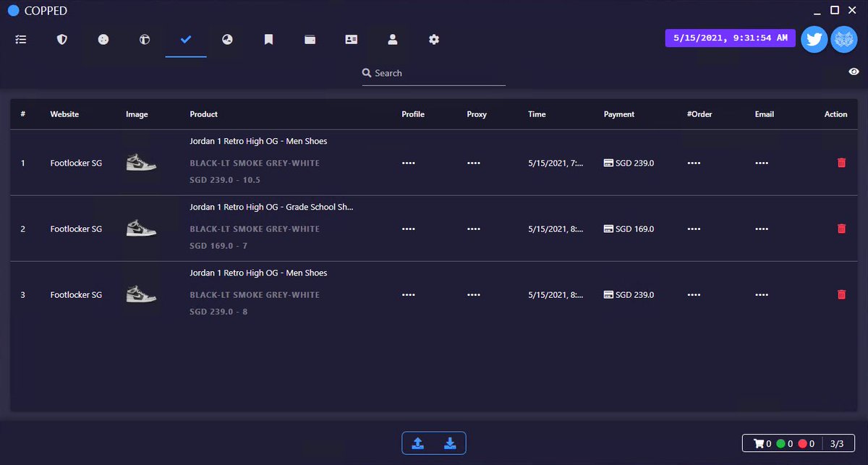The height and width of the screenshot is (465, 868).
Task: Click 'SGD 239.0 - 10.5' price text
Action: tap(225, 180)
